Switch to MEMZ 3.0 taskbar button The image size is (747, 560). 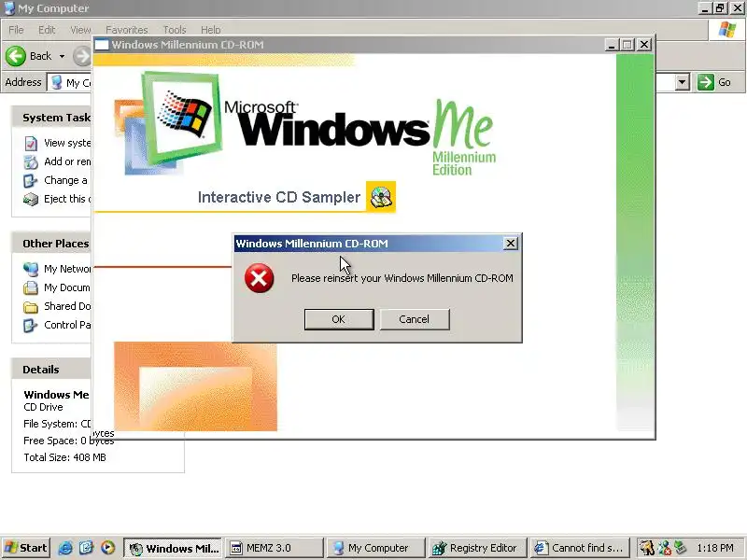tap(275, 548)
